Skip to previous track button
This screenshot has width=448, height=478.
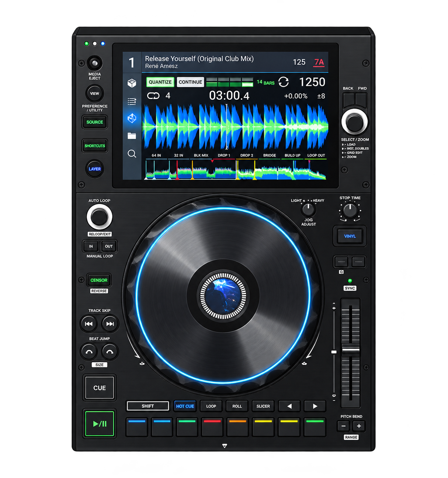tap(89, 324)
